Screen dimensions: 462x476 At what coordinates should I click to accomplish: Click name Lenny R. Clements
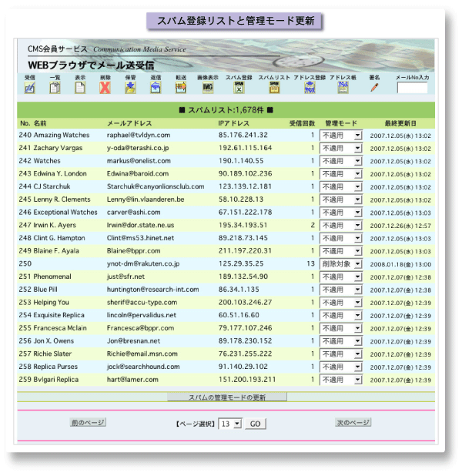tap(62, 199)
